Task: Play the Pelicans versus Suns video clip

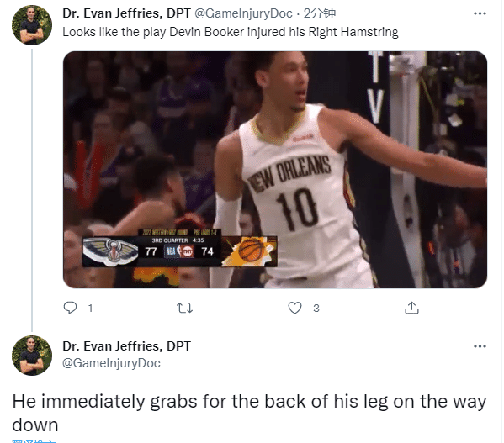Action: tap(275, 170)
